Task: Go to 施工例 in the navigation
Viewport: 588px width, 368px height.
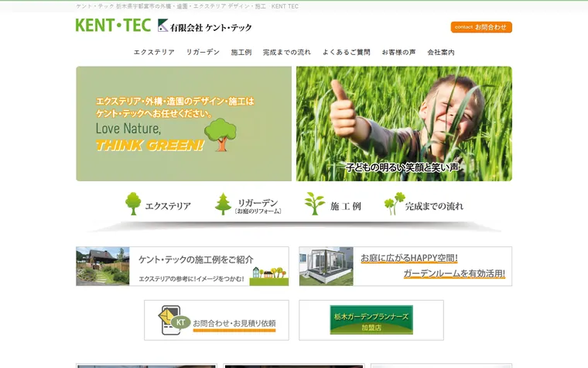Action: [241, 52]
